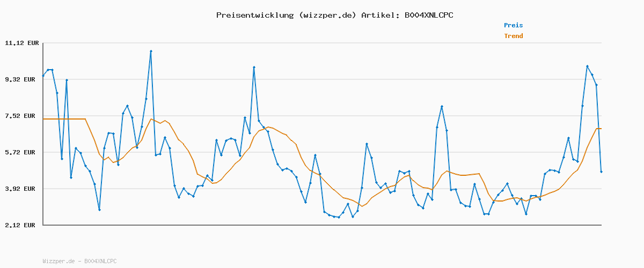Click the first blue data point at left edge
644x268 pixels.
tap(43, 76)
